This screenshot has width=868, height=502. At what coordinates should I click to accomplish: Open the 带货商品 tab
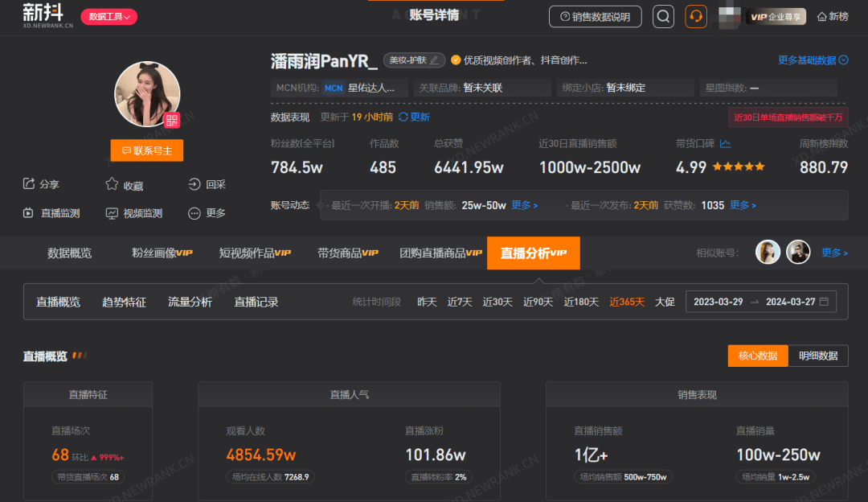[x=347, y=253]
